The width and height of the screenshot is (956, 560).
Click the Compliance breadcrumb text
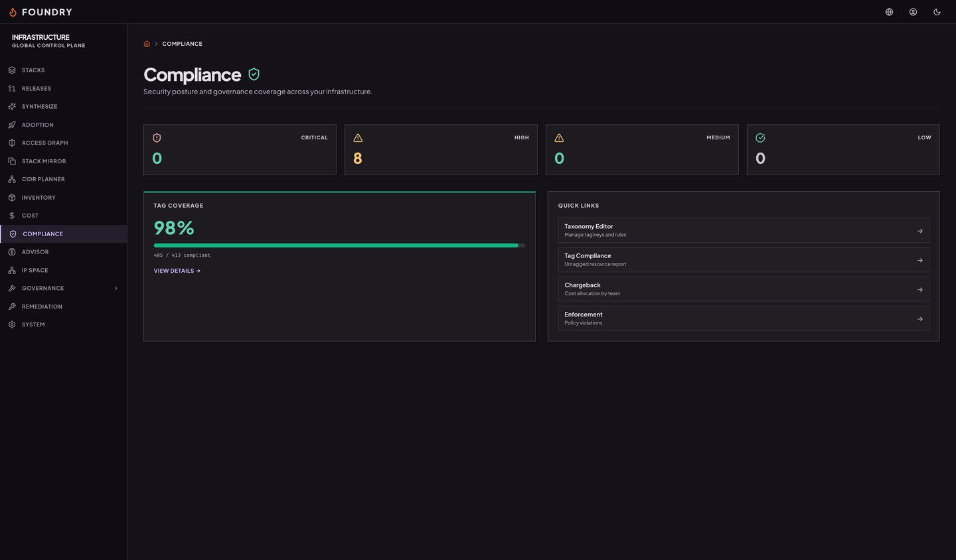pos(183,44)
